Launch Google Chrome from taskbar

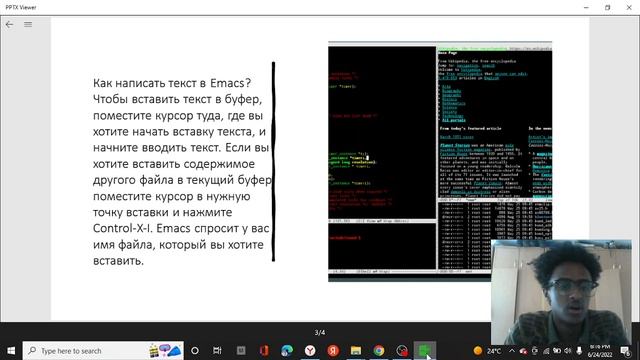click(379, 351)
